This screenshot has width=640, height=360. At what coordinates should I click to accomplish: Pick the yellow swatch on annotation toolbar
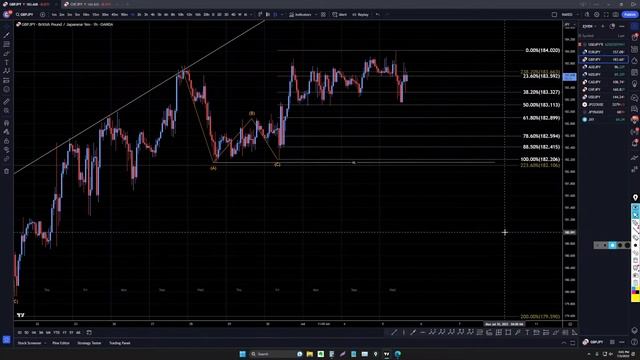[635, 298]
